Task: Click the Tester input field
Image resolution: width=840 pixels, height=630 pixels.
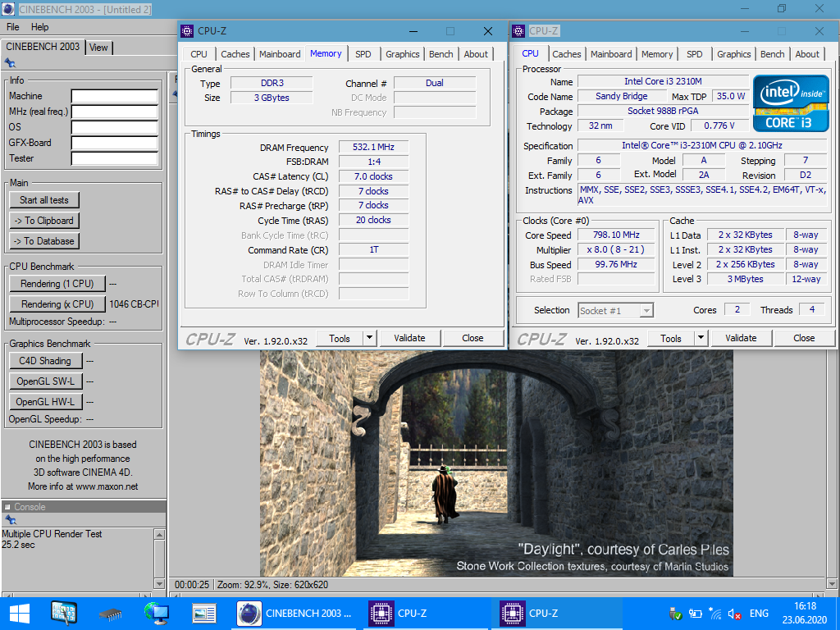Action: (x=115, y=158)
